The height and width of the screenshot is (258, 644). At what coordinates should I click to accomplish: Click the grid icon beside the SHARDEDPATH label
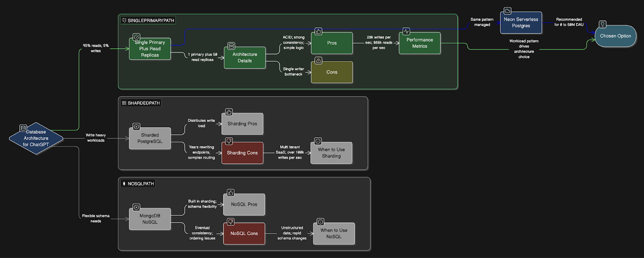124,103
